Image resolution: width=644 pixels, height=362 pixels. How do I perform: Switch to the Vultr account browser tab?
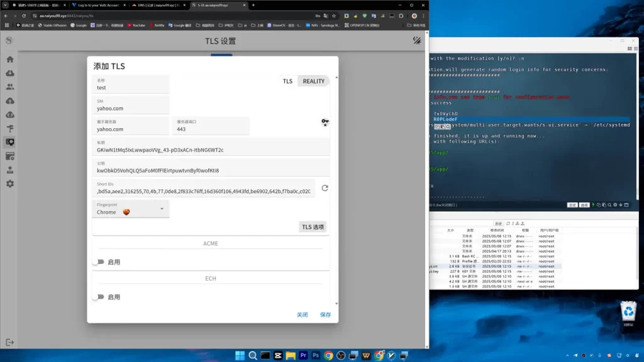(99, 5)
